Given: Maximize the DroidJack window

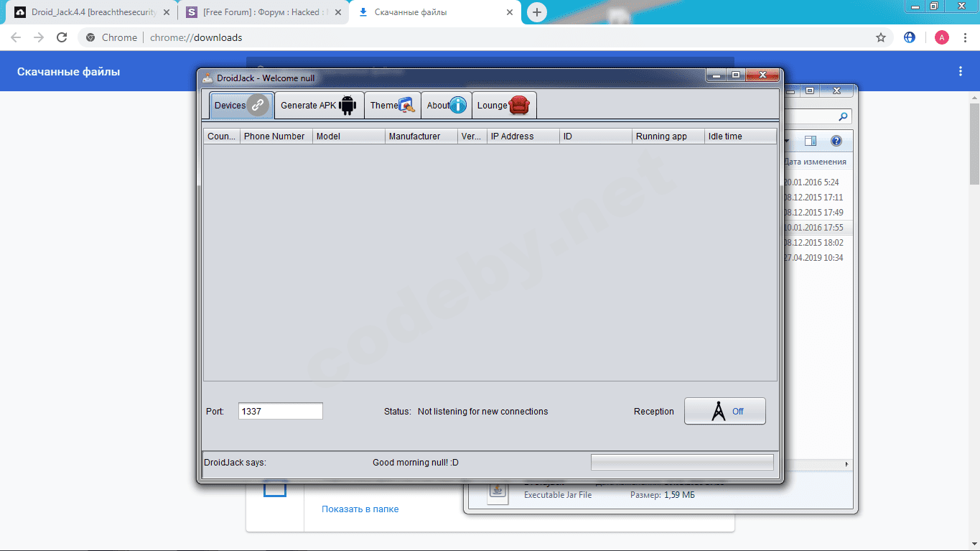Looking at the screenshot, I should click(x=735, y=75).
